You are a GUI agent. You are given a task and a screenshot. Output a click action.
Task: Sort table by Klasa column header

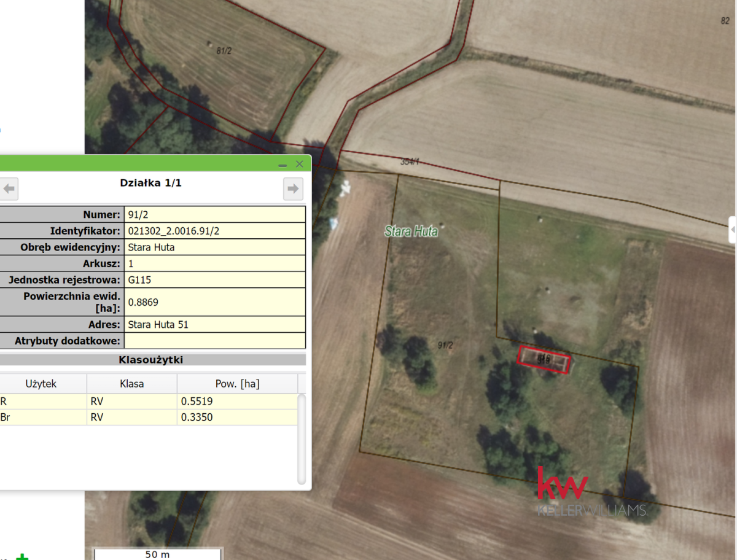pos(131,384)
